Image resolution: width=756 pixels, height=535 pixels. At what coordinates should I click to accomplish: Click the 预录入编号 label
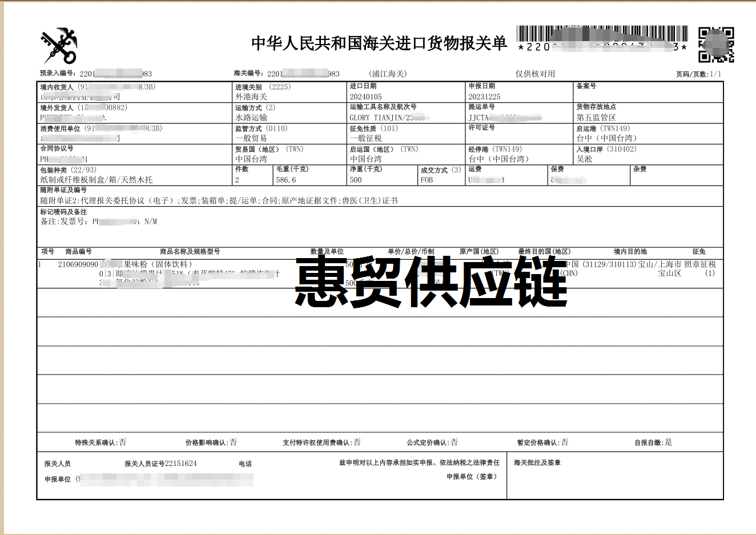[x=57, y=73]
